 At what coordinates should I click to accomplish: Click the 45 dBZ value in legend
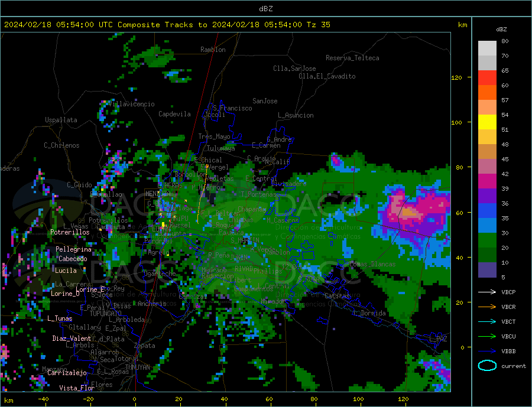(x=505, y=159)
